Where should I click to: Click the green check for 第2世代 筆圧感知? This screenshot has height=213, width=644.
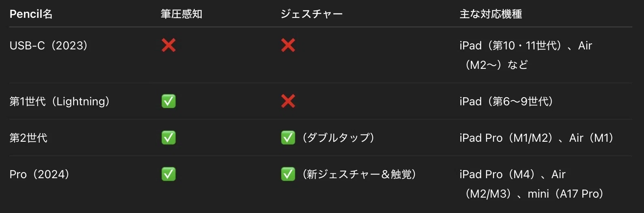click(x=168, y=138)
